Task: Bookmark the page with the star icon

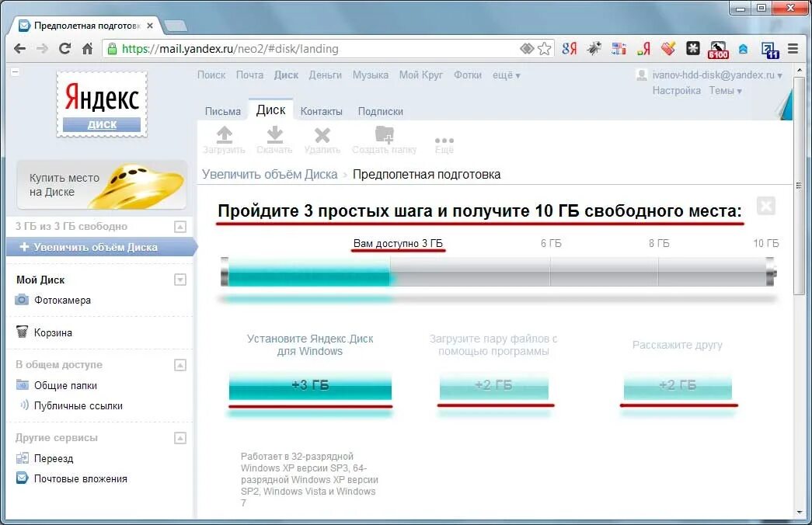Action: pos(544,49)
